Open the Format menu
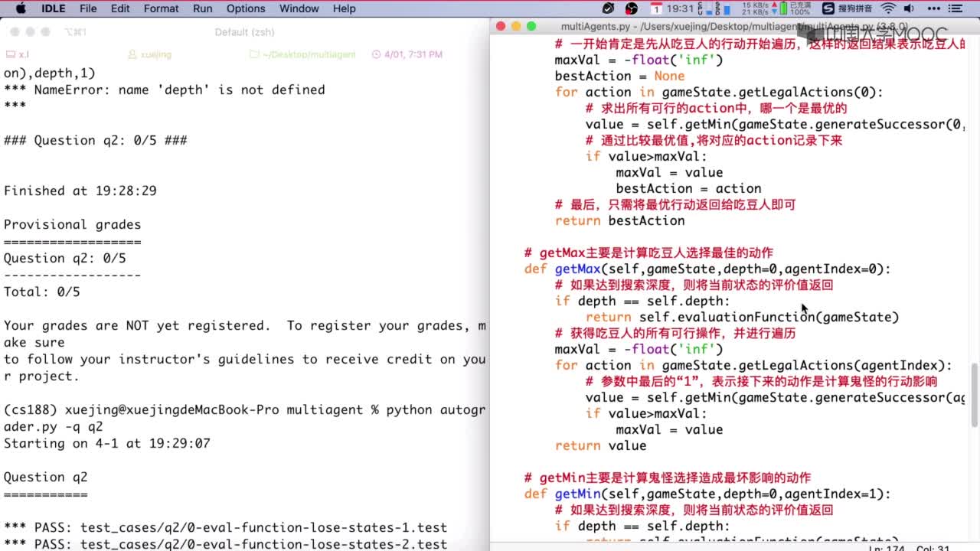The image size is (980, 551). (x=161, y=8)
